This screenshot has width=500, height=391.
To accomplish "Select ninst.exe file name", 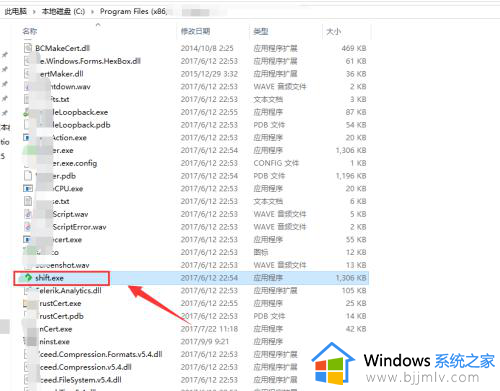I will click(x=55, y=342).
